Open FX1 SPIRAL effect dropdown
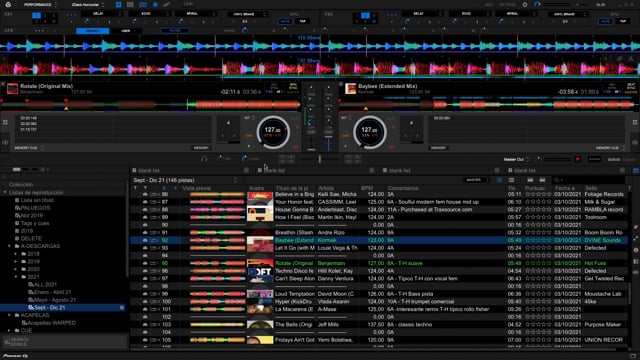Viewport: 640px width, 360px height. [x=196, y=14]
